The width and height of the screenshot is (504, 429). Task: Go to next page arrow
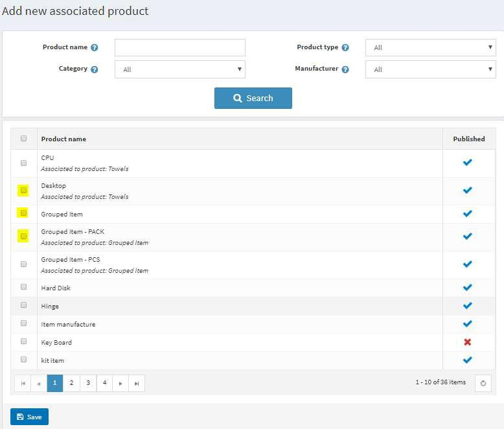pyautogui.click(x=120, y=383)
